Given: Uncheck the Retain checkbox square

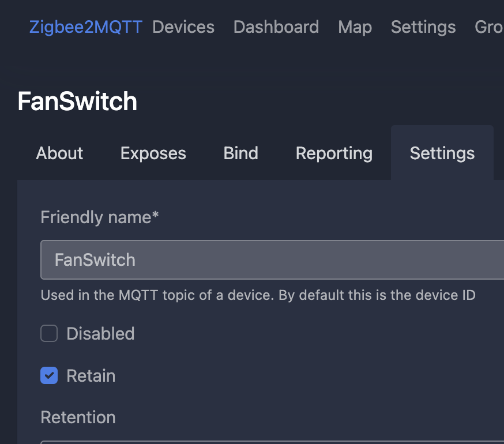Looking at the screenshot, I should coord(49,376).
